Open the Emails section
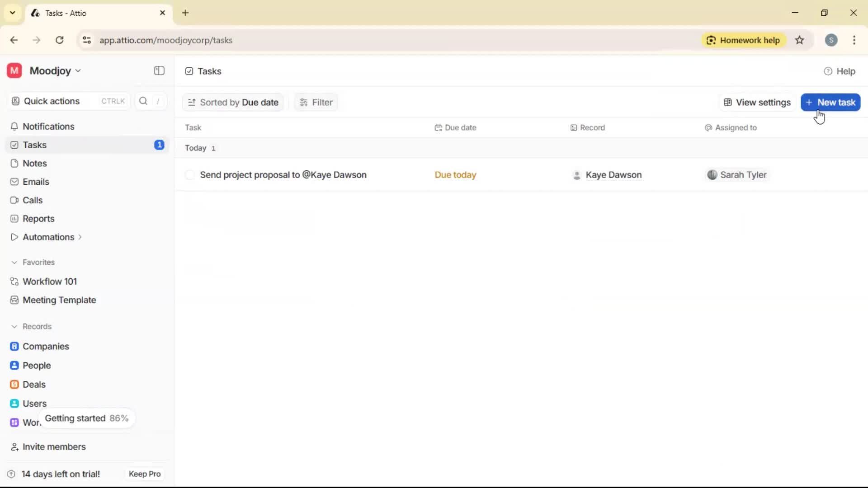 coord(36,182)
